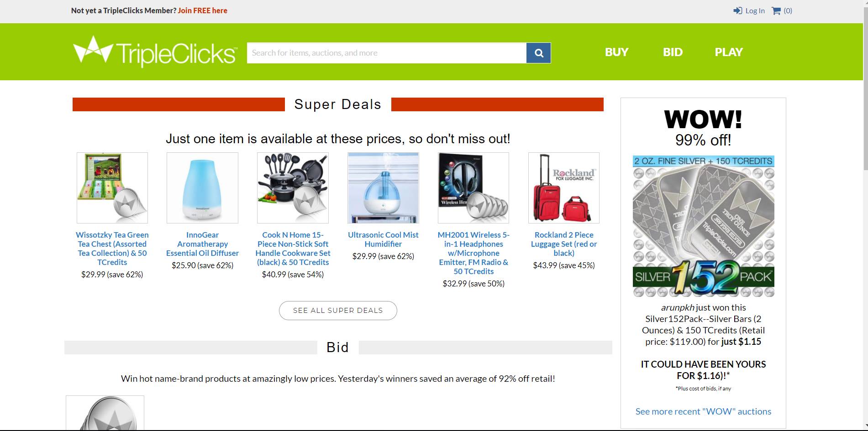Select the BID menu item
This screenshot has width=868, height=431.
pyautogui.click(x=673, y=52)
